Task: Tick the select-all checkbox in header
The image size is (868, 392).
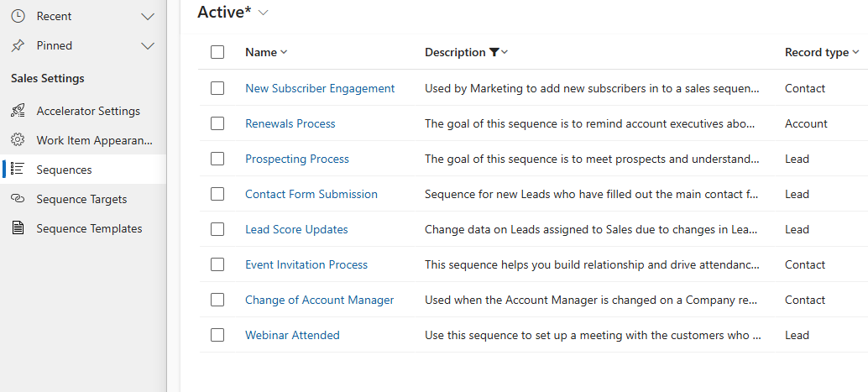Action: (217, 52)
